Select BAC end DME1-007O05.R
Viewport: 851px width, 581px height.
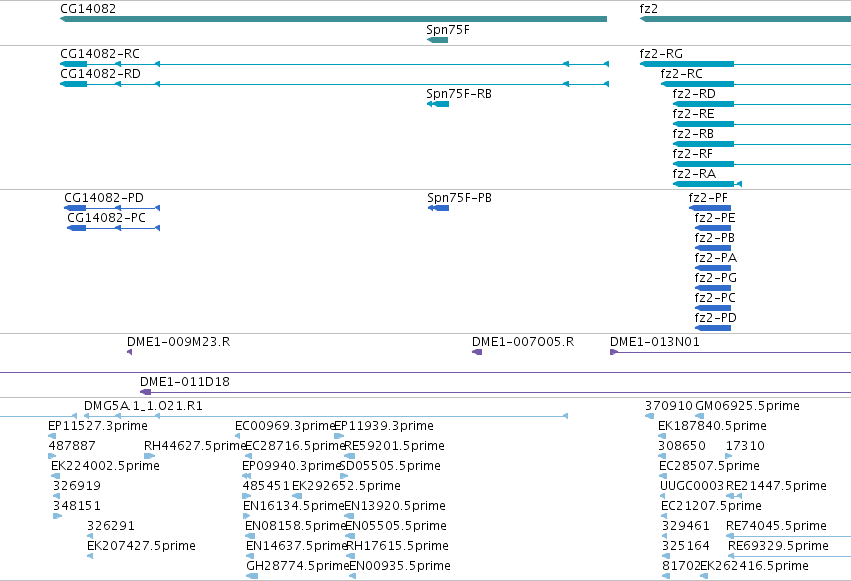[x=477, y=352]
